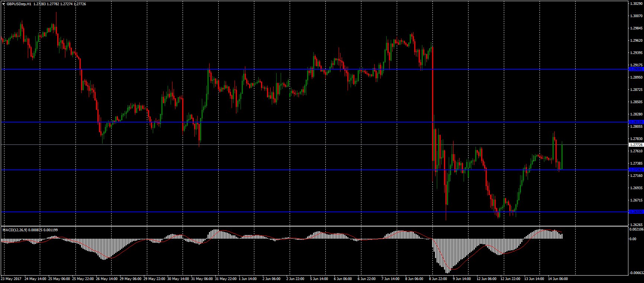Click the 1.27610 price axis label
The width and height of the screenshot is (644, 283).
(637, 151)
